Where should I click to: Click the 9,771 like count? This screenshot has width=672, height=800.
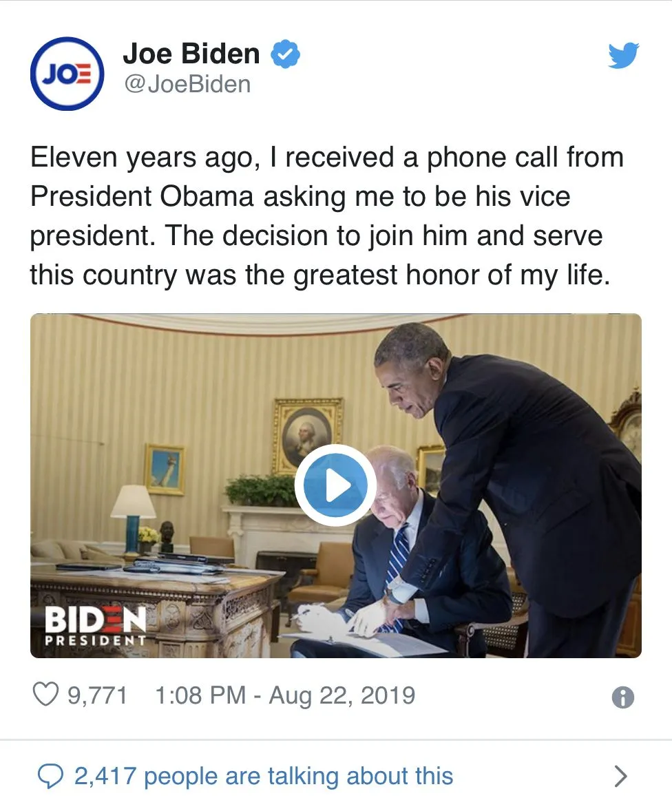coord(97,695)
